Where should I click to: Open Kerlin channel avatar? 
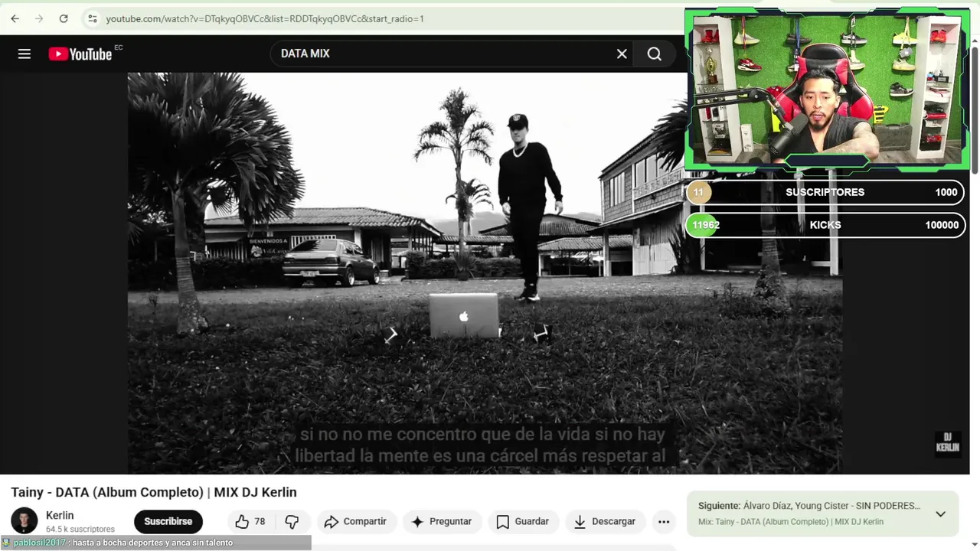[x=24, y=521]
